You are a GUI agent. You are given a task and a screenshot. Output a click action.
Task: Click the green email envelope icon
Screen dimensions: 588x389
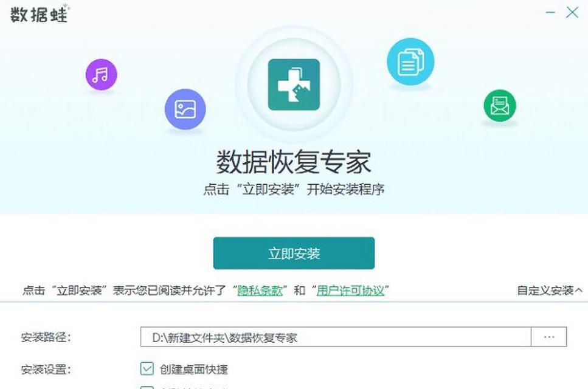click(500, 106)
